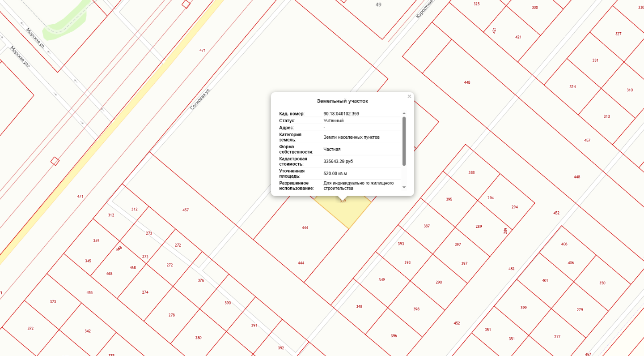The height and width of the screenshot is (356, 644).
Task: Pick parcel 398 on the map
Action: click(x=416, y=309)
